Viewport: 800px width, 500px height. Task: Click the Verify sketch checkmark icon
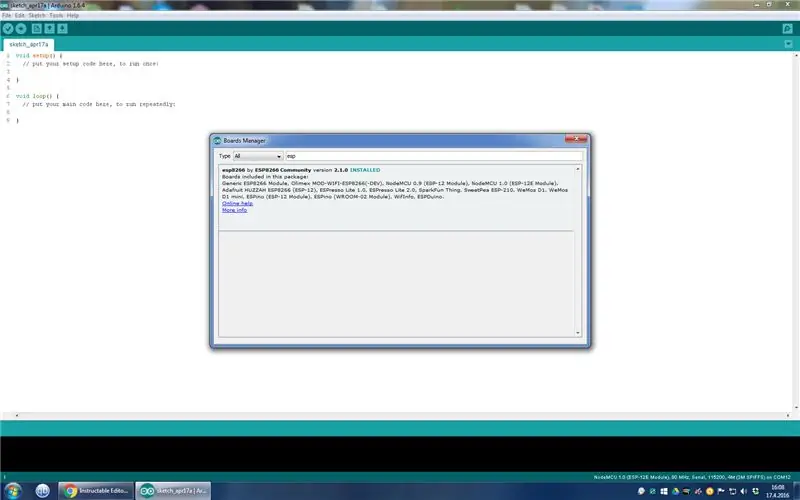point(8,29)
